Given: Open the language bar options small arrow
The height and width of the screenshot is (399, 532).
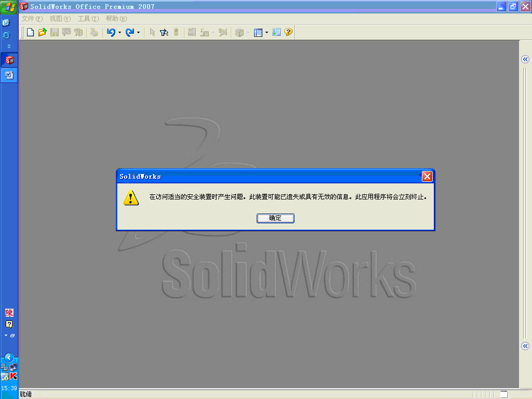Looking at the screenshot, I should [6, 335].
